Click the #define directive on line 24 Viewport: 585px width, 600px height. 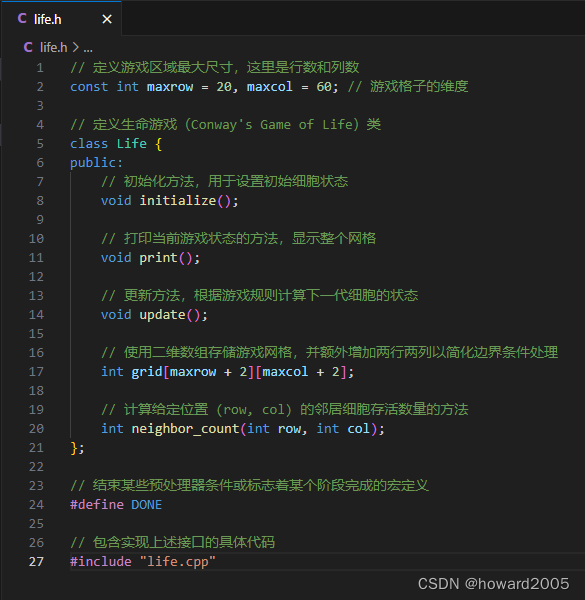[x=97, y=505]
